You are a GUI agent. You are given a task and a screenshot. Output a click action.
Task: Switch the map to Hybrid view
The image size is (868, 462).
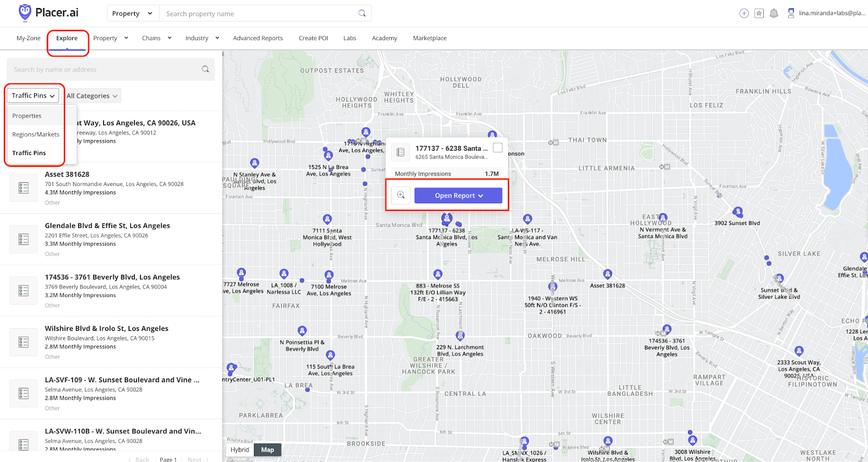pyautogui.click(x=240, y=450)
